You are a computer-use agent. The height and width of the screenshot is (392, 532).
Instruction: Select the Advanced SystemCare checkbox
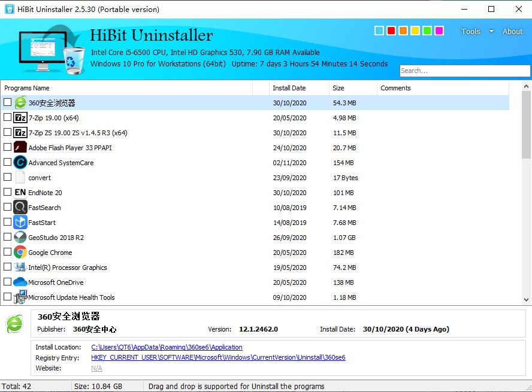click(7, 162)
